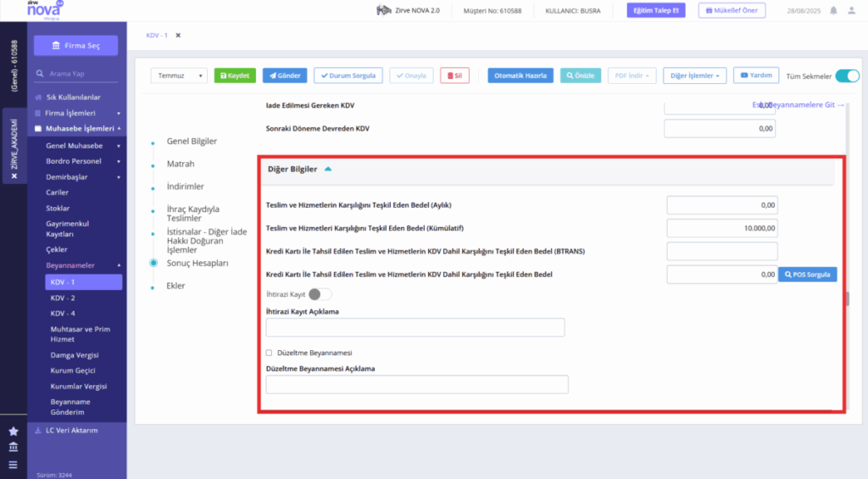Screen dimensions: 868x479
Task: Open the PDF İndir dropdown
Action: tap(632, 75)
